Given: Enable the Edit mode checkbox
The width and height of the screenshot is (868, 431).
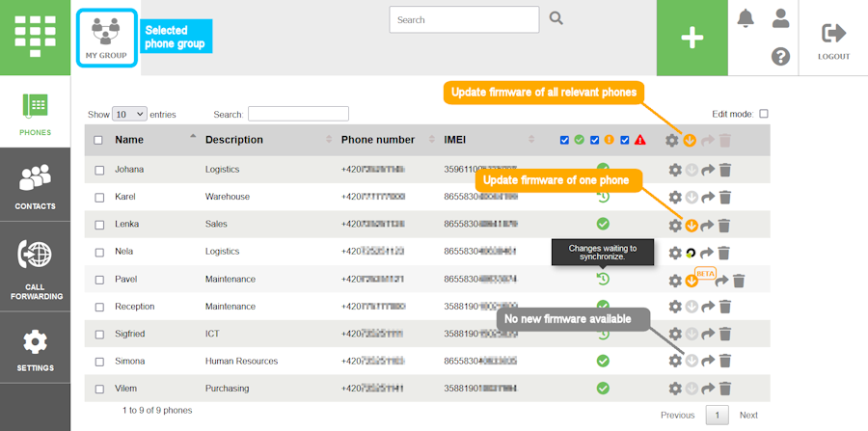Looking at the screenshot, I should tap(764, 114).
